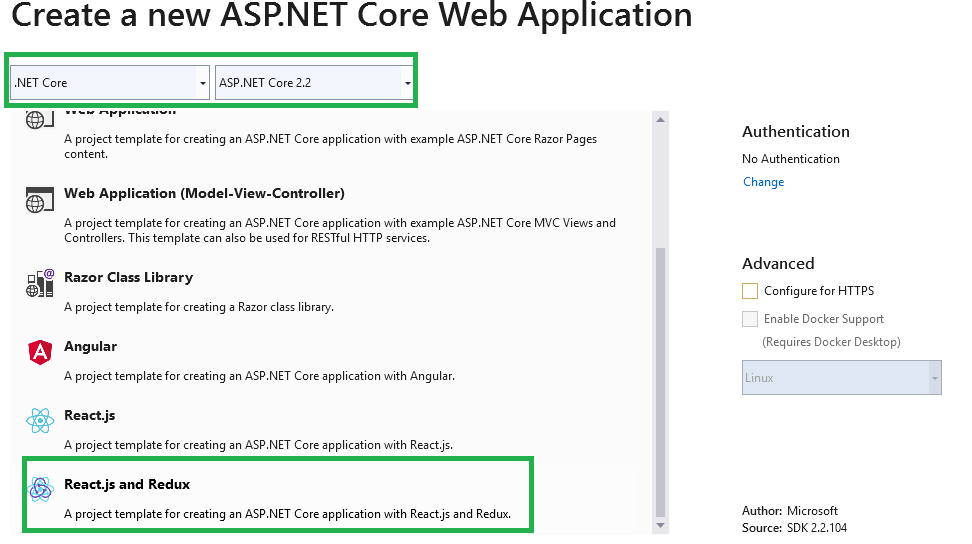Click the Author: Microsoft text
Viewport: 972px width, 544px height.
[x=790, y=511]
